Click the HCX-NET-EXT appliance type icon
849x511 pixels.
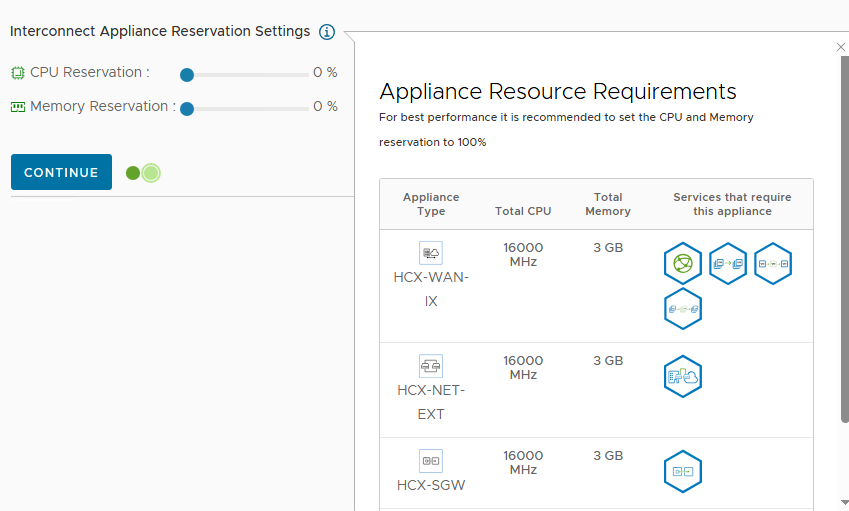point(431,366)
